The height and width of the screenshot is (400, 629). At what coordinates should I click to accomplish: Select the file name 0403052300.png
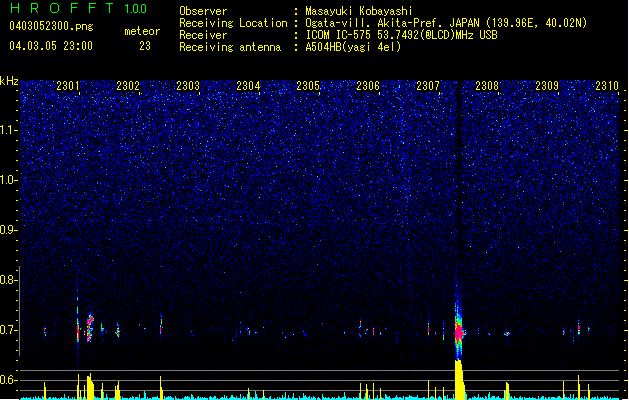[51, 26]
